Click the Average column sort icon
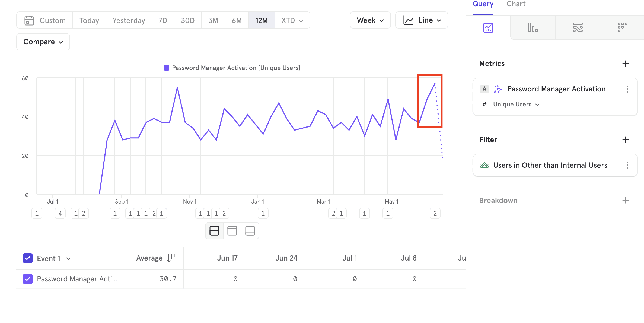This screenshot has height=323, width=644. (171, 258)
